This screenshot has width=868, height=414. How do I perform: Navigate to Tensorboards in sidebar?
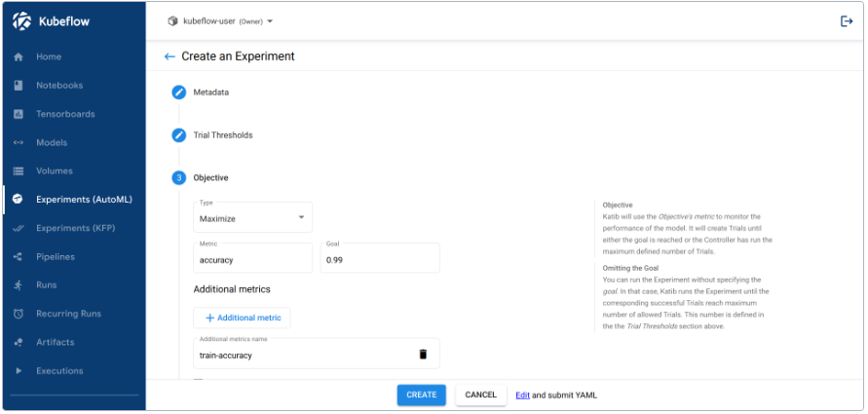tap(65, 114)
